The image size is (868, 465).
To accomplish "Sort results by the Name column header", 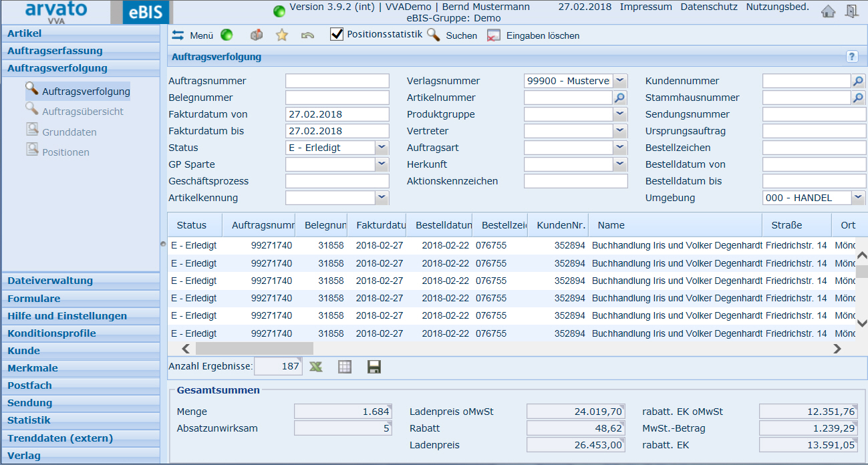I will (x=676, y=225).
